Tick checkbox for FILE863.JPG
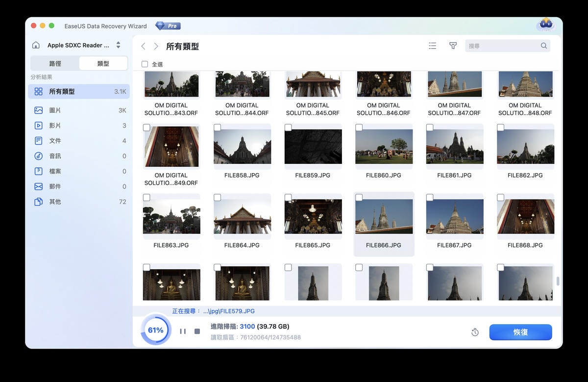This screenshot has height=382, width=588. pos(147,198)
